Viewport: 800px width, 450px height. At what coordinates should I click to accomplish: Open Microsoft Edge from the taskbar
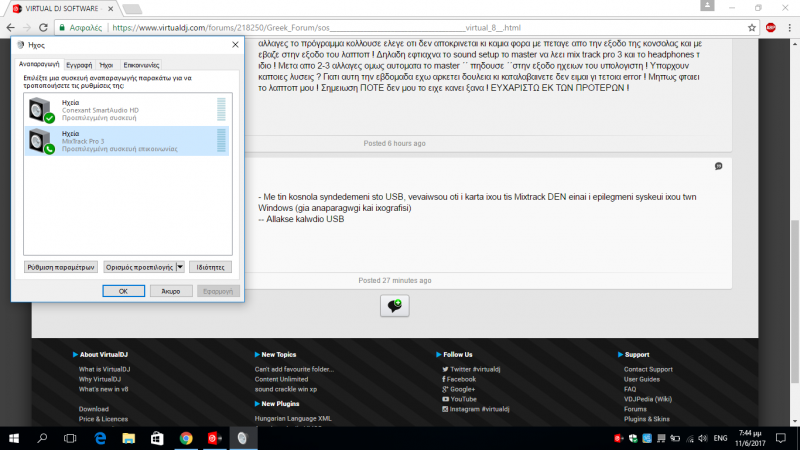[102, 438]
